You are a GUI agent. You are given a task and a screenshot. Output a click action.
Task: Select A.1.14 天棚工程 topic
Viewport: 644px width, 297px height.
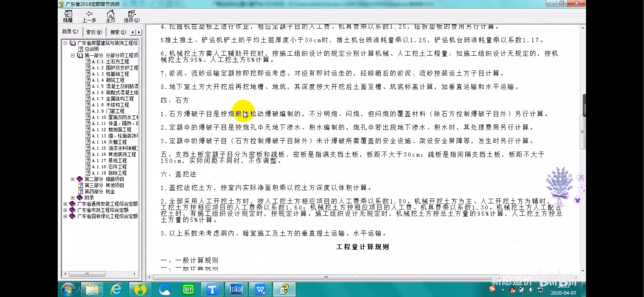(x=109, y=142)
